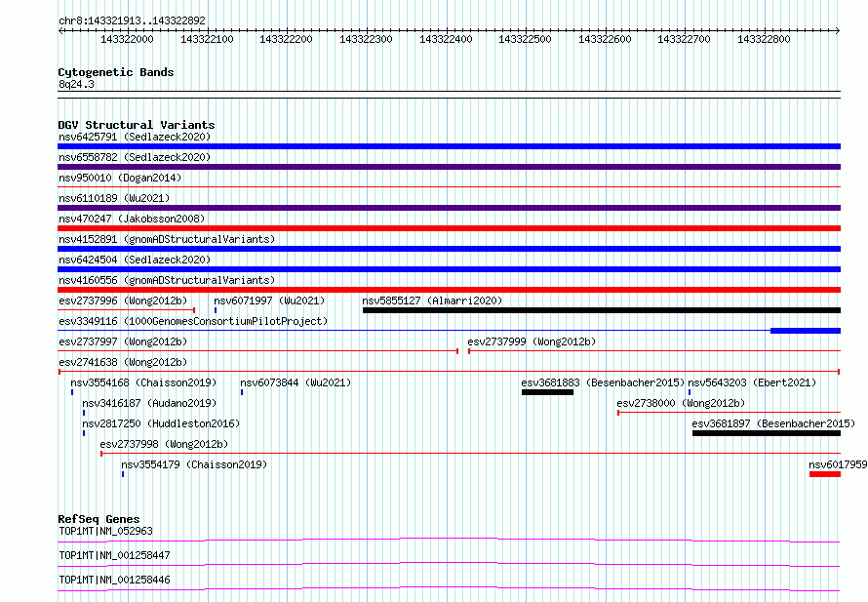Image resolution: width=868 pixels, height=602 pixels.
Task: Click the black nsv5855127 variant bar
Action: (x=602, y=310)
